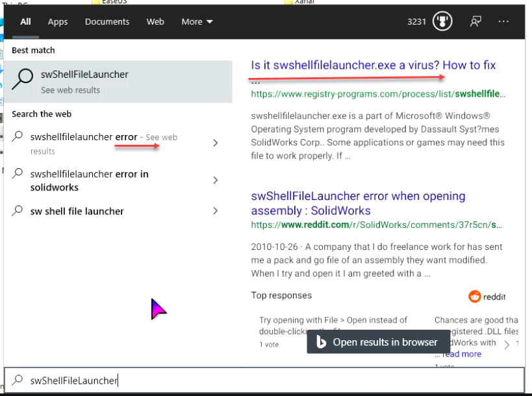Image resolution: width=532 pixels, height=396 pixels.
Task: Click the 'Top responses' heading
Action: tap(281, 295)
